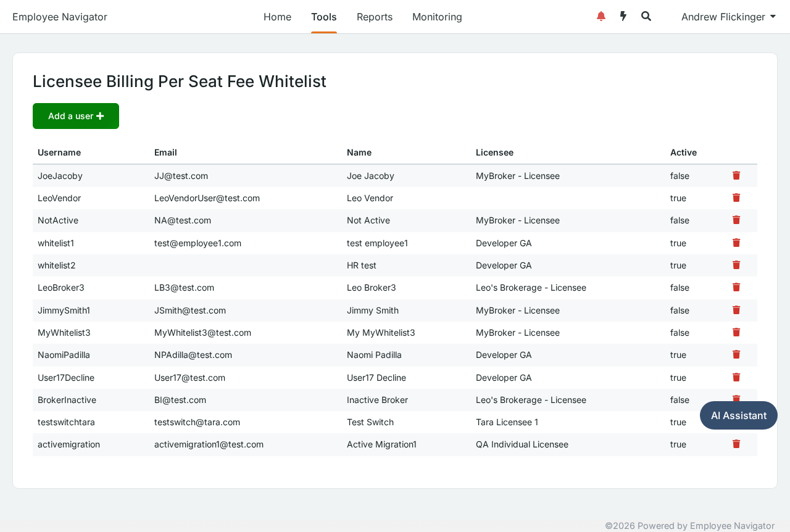Click the Username column header

pyautogui.click(x=59, y=152)
